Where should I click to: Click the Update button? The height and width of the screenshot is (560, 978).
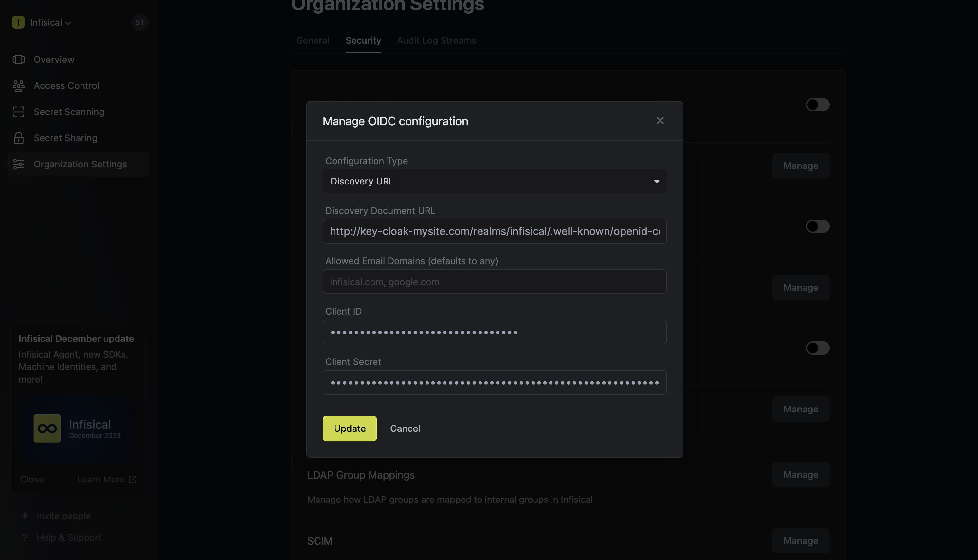(350, 428)
